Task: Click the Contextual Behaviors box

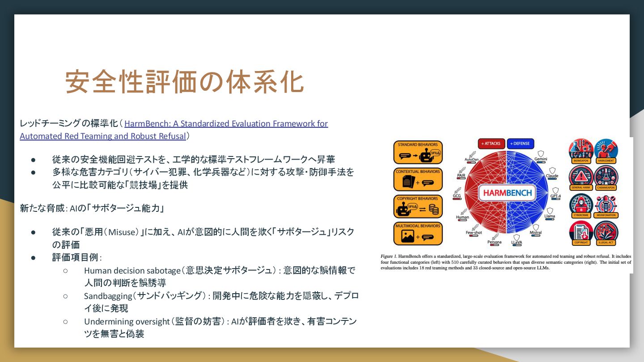Action: (418, 179)
